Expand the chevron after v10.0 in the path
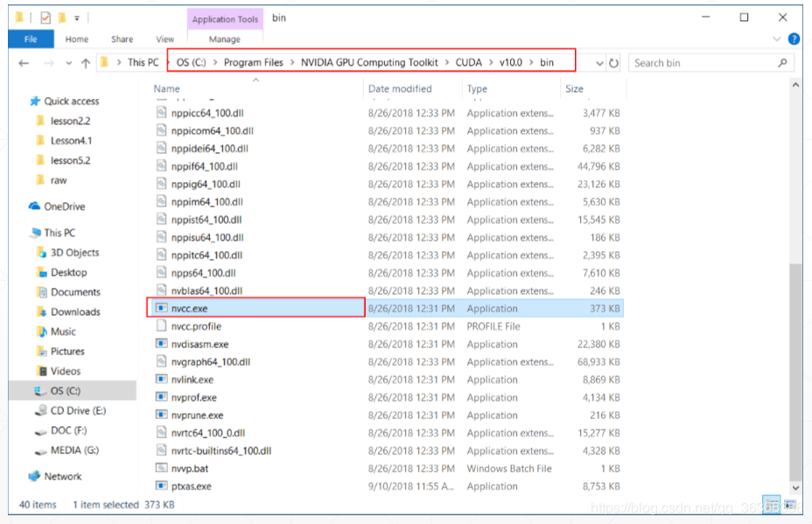 (x=531, y=63)
